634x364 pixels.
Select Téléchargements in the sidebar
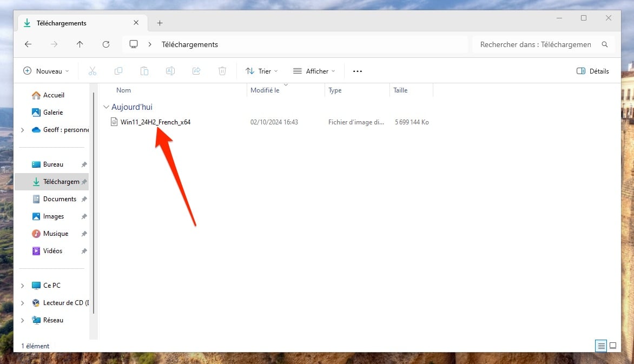click(52, 182)
